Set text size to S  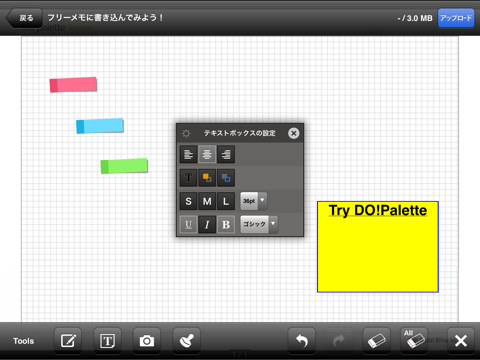188,201
